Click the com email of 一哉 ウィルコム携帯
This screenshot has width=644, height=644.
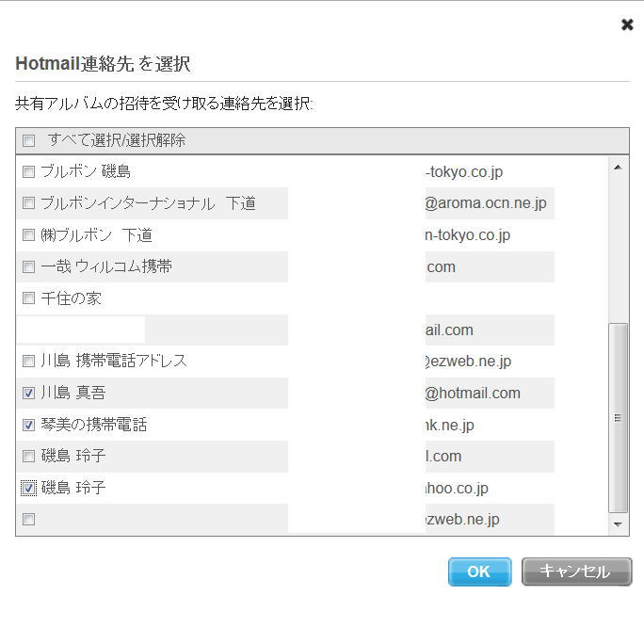pyautogui.click(x=441, y=267)
